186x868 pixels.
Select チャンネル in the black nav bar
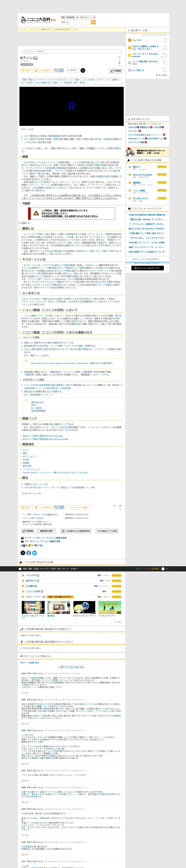(x=45, y=569)
